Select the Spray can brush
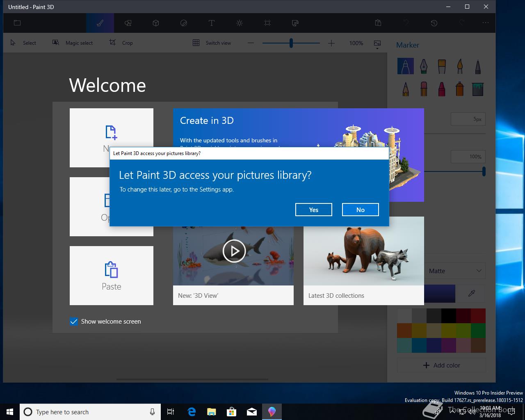This screenshot has width=525, height=420. [460, 89]
